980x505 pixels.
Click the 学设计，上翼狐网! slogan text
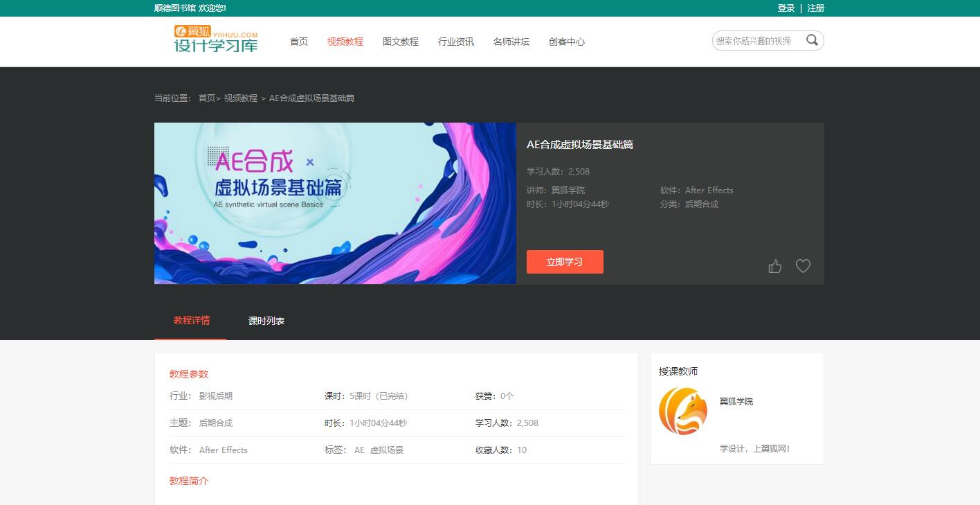tap(754, 449)
